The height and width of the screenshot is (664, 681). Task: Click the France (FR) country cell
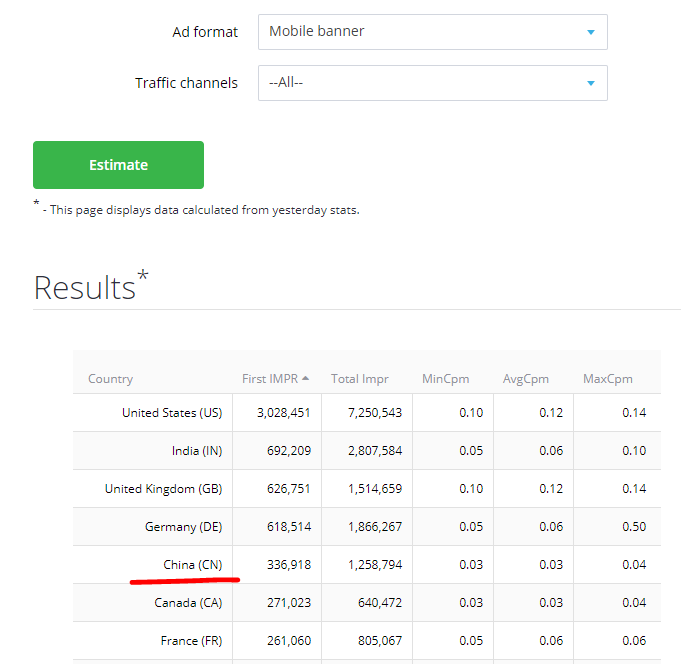(191, 641)
